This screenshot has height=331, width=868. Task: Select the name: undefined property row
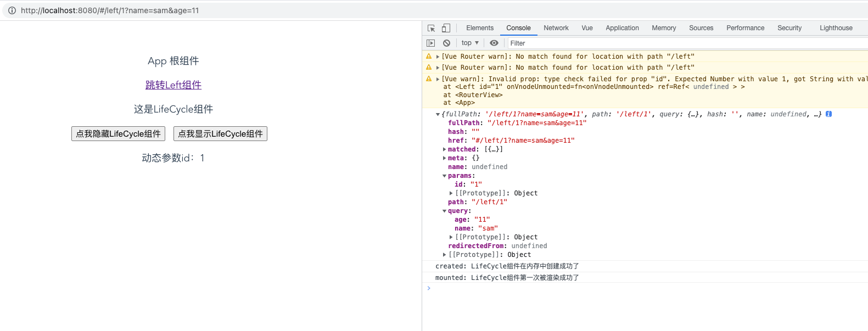(478, 167)
